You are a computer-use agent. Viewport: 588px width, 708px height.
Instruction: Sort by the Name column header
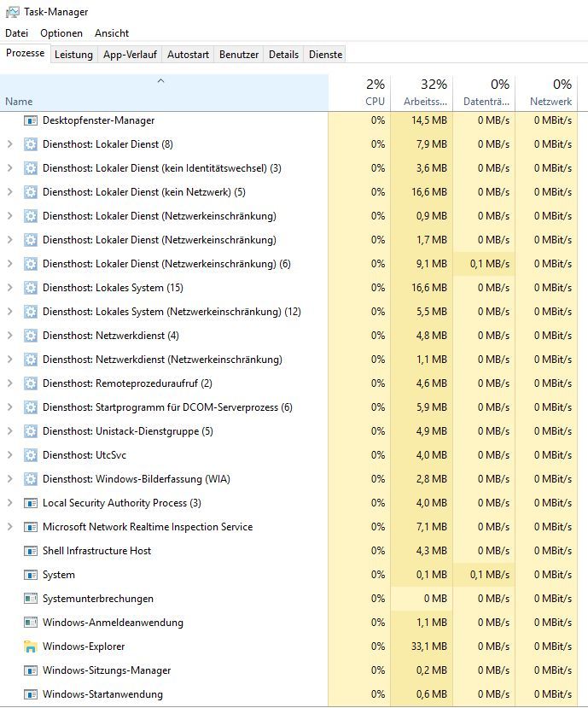coord(164,92)
